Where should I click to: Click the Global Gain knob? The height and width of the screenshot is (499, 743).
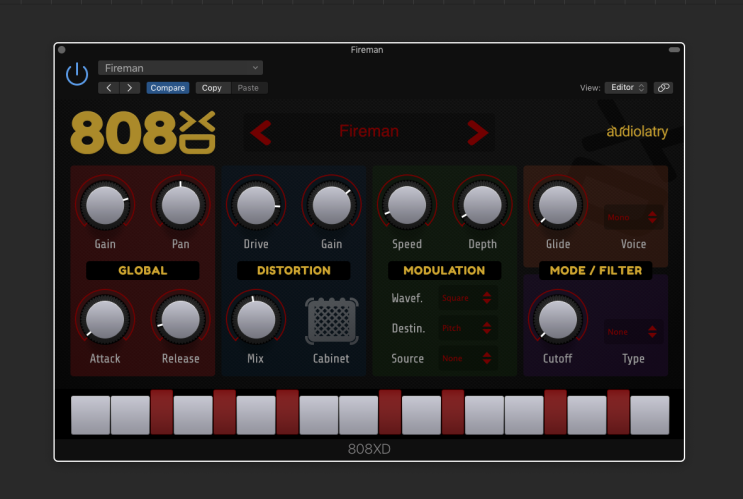105,205
